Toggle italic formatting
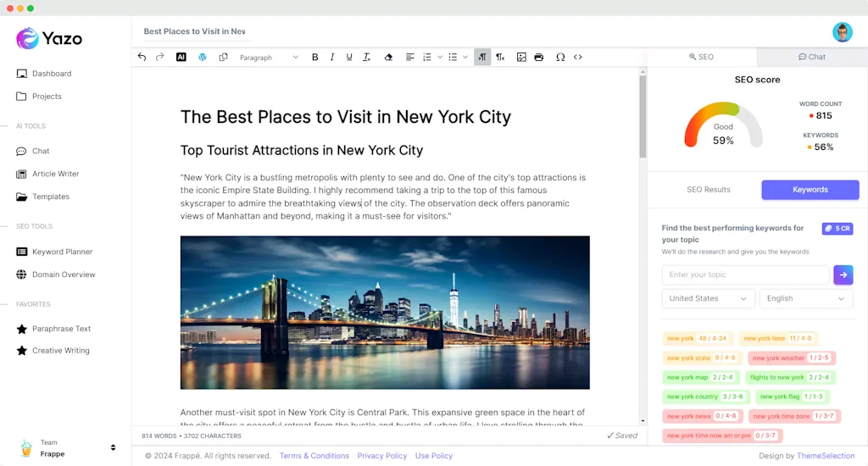 coord(331,58)
